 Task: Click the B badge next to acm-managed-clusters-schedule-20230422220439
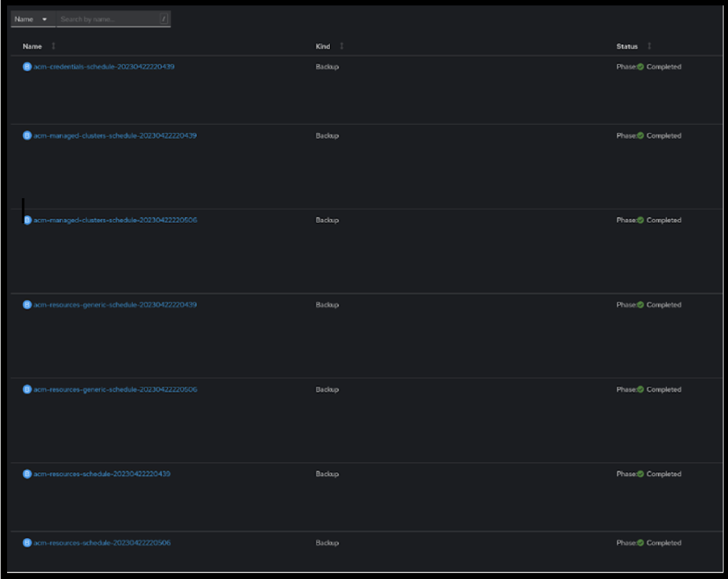pos(26,136)
